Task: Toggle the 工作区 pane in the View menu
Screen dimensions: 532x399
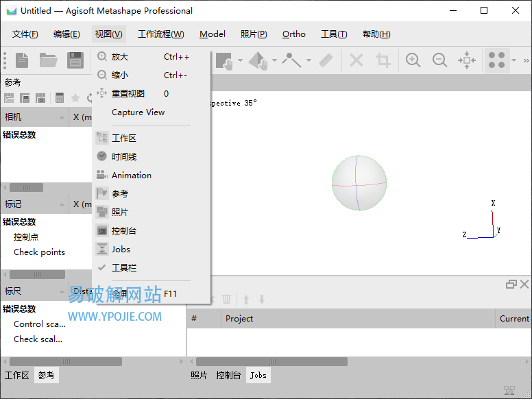Action: click(151, 138)
